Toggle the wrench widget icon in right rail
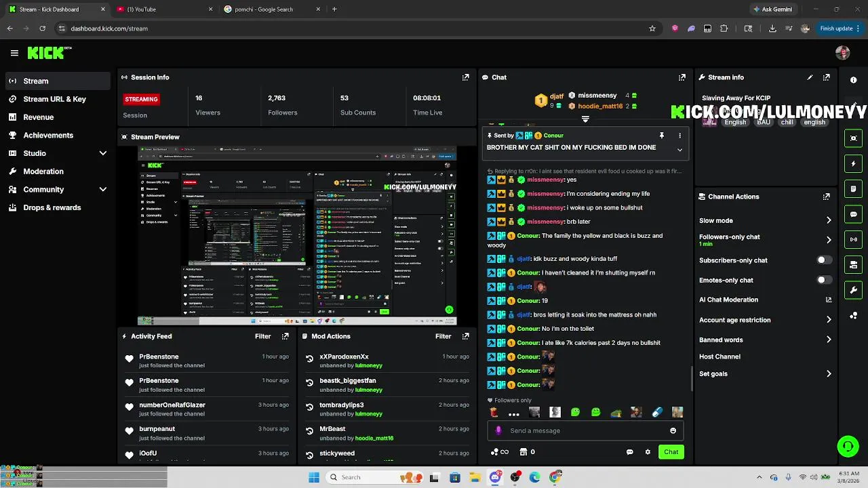Viewport: 868px width, 488px height. (853, 290)
